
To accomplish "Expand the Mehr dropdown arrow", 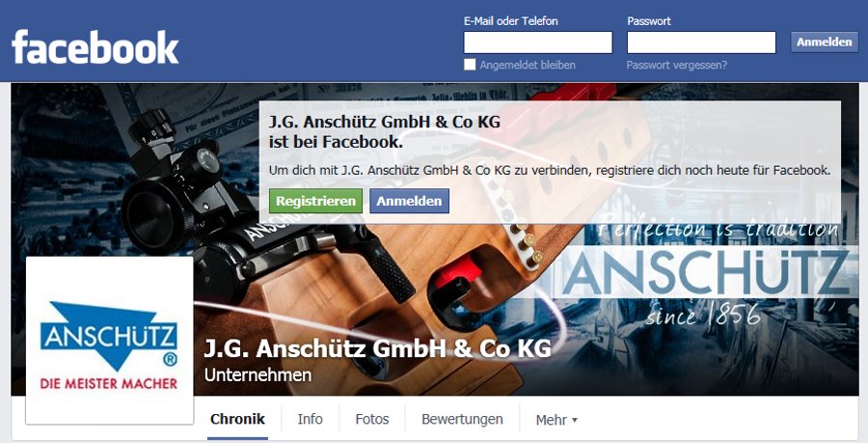I will (x=575, y=420).
